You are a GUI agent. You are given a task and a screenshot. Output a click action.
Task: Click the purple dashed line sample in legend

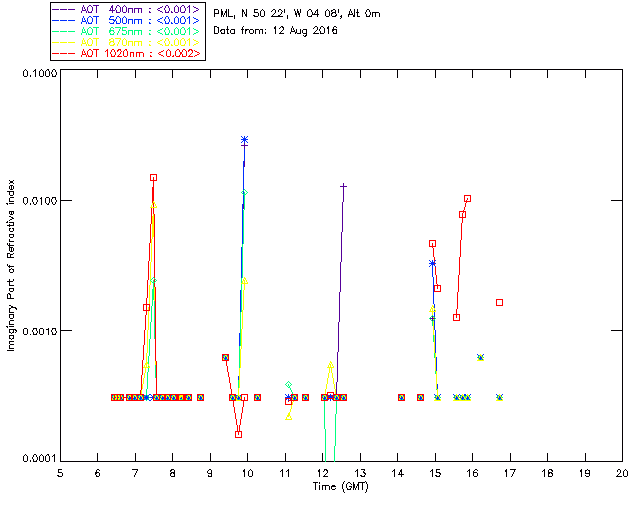(x=64, y=9)
